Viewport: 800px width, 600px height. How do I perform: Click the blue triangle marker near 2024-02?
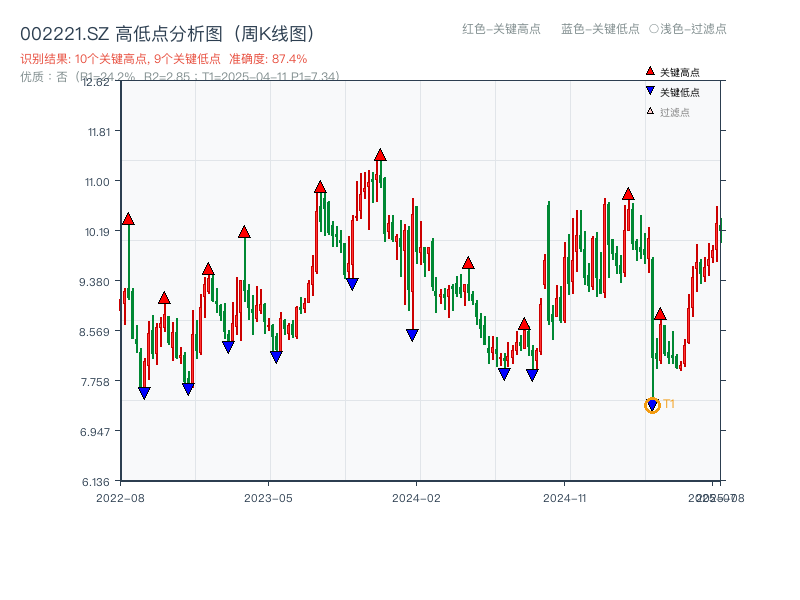[413, 333]
